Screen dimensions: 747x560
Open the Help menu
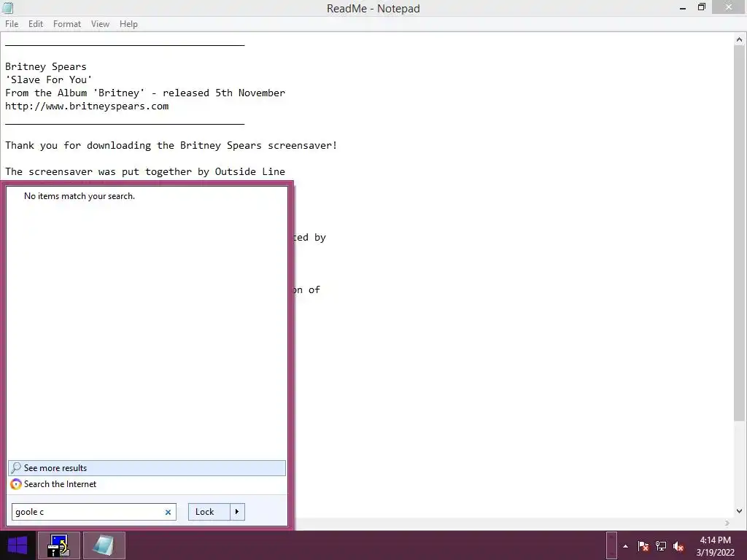[128, 24]
